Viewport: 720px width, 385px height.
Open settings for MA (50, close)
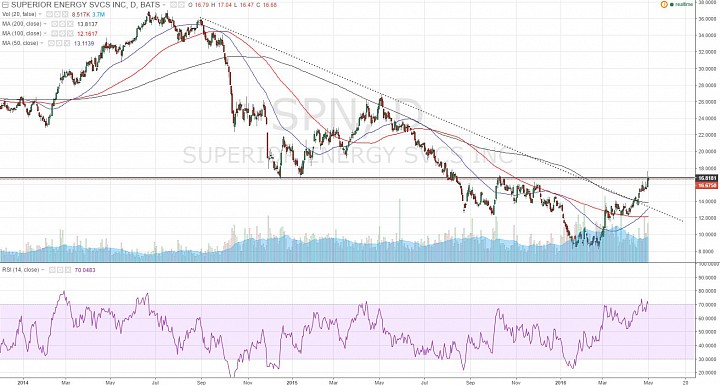(59, 43)
